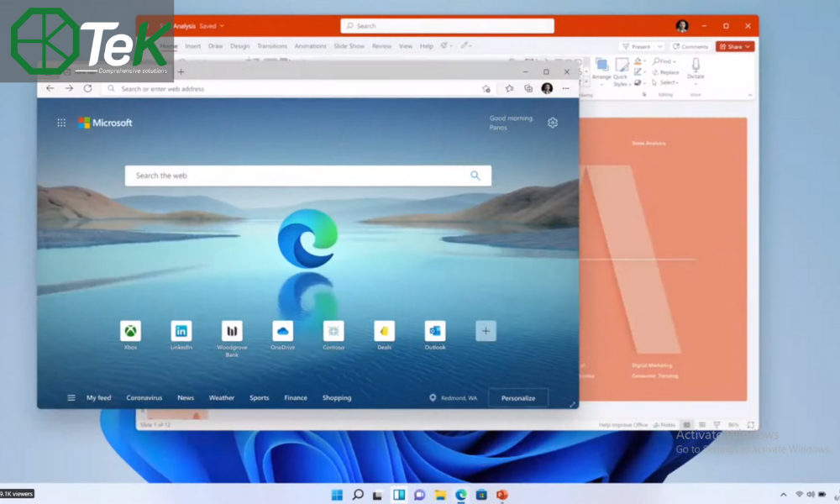Viewport: 840px width, 504px height.
Task: Expand Edge page to full view icon
Action: point(572,404)
